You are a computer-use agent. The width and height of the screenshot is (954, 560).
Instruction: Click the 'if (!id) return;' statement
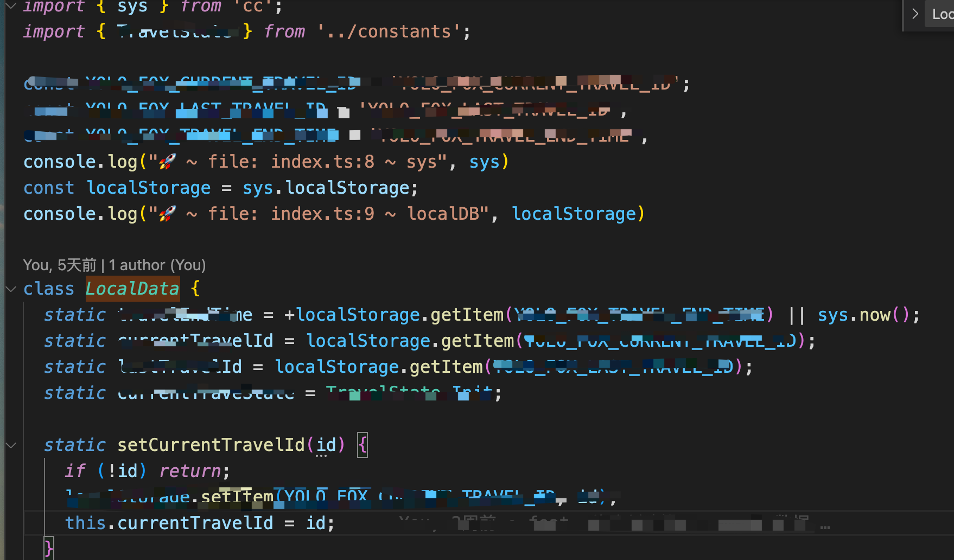pyautogui.click(x=148, y=471)
